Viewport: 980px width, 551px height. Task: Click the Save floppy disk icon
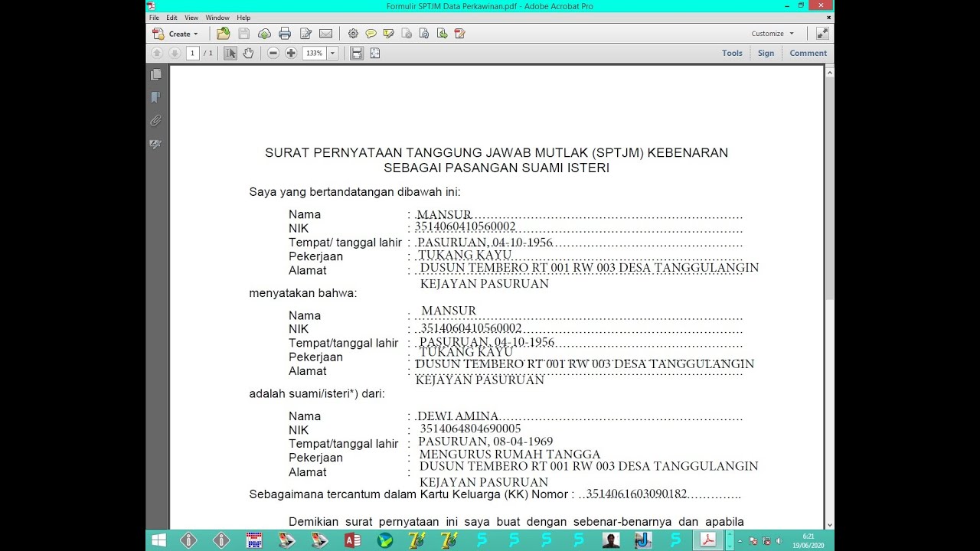point(243,33)
